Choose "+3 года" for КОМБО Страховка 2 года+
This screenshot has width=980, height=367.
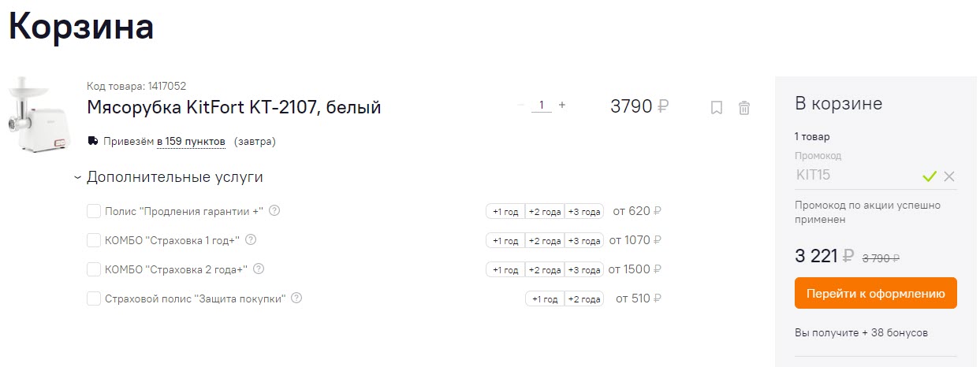point(584,270)
